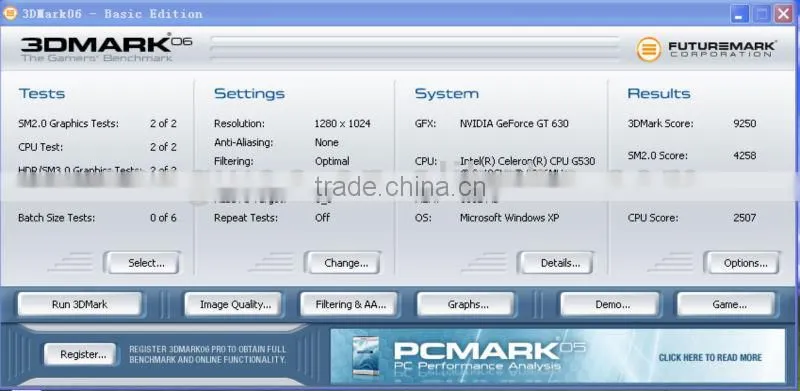The image size is (800, 391).
Task: Click the Tests section heading
Action: click(42, 93)
